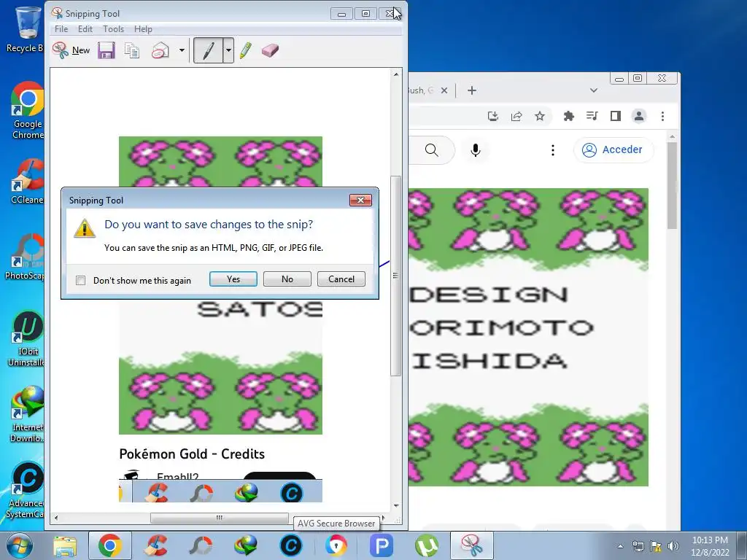
Task: Open PhotoScape from the taskbar
Action: click(201, 545)
